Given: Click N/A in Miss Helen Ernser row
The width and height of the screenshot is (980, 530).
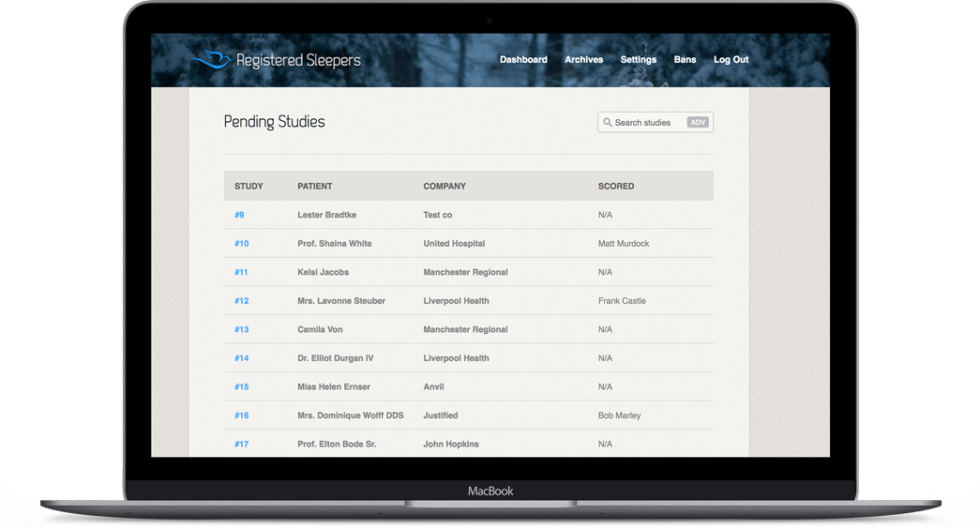Looking at the screenshot, I should pyautogui.click(x=605, y=386).
